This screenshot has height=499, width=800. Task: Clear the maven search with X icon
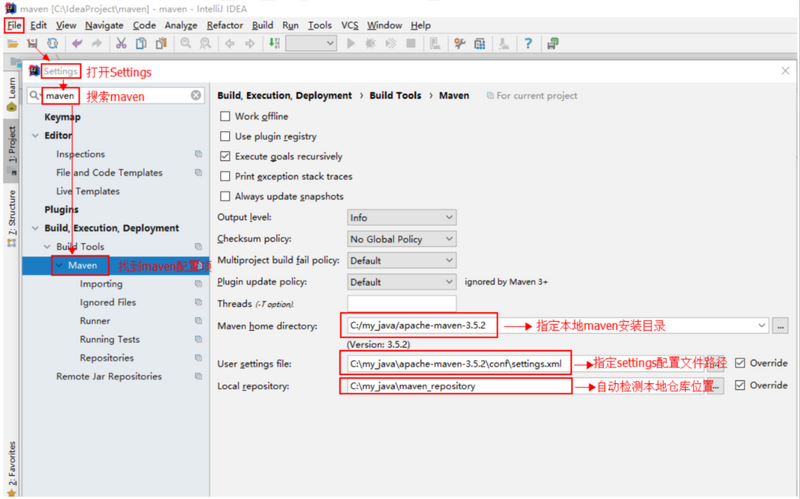[x=196, y=95]
